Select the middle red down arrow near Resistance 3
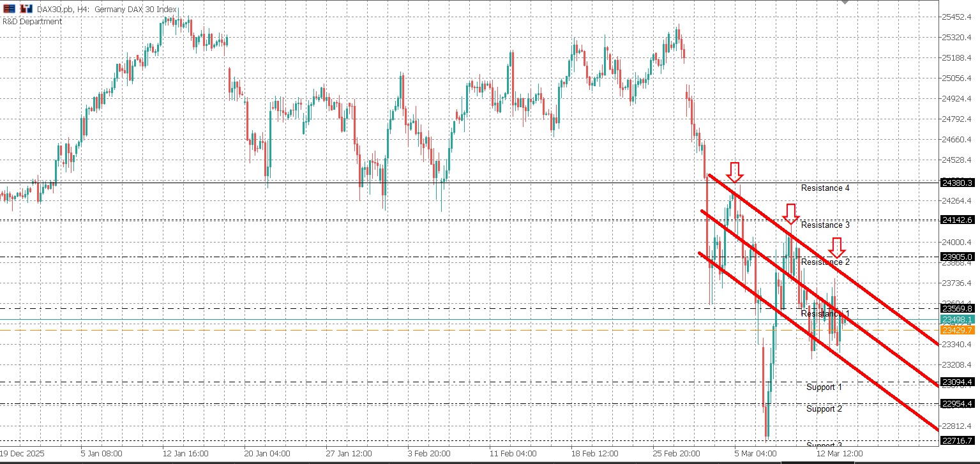This screenshot has width=980, height=464. tap(792, 213)
